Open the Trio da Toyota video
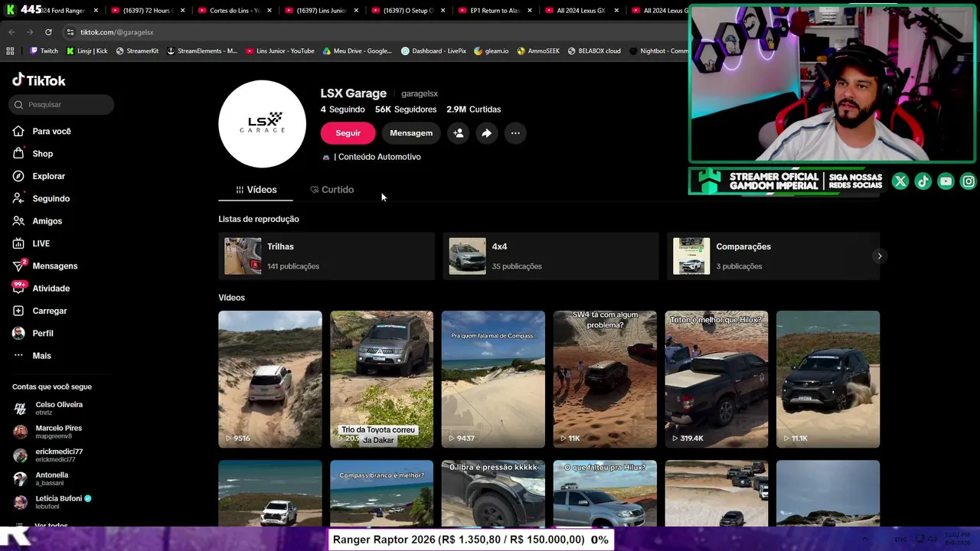This screenshot has height=551, width=980. 381,379
